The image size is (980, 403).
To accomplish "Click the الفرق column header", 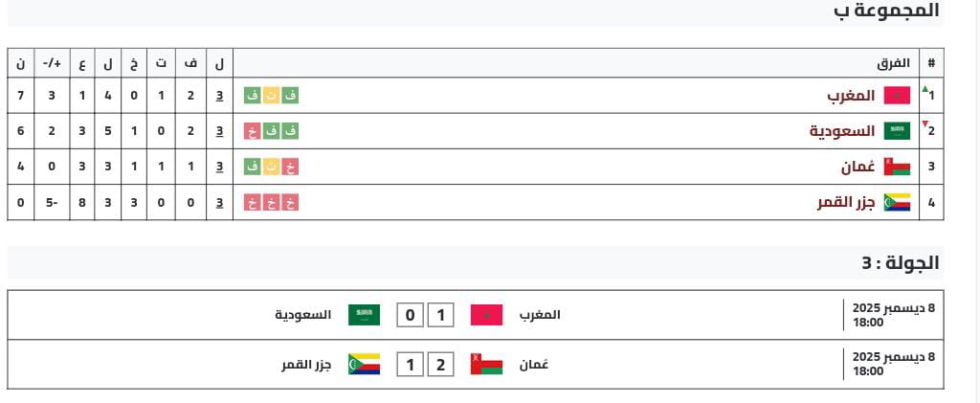I will (894, 63).
